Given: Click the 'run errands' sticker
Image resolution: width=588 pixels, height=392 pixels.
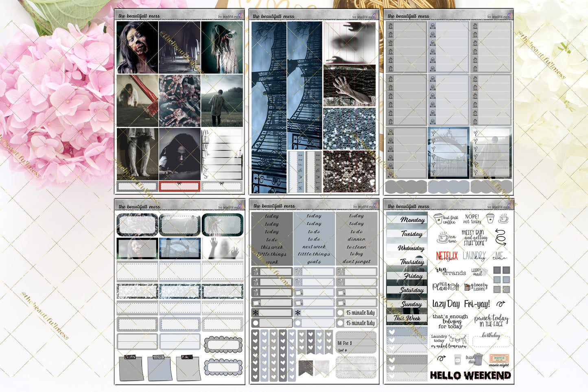Looking at the screenshot, I should [x=450, y=272].
